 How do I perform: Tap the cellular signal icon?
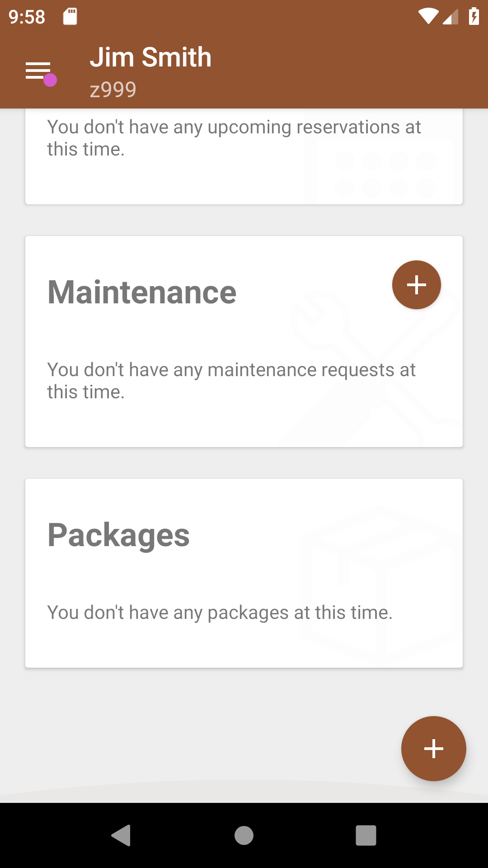coord(450,17)
